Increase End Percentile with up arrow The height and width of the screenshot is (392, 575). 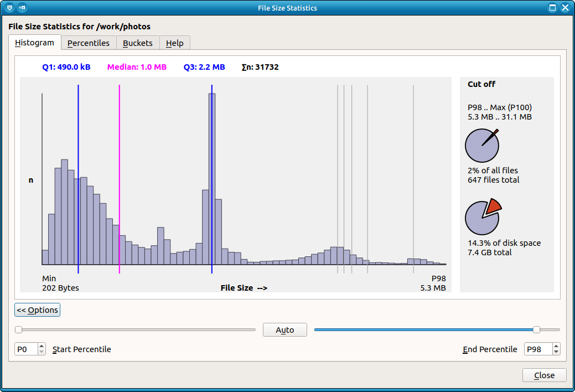[556, 345]
